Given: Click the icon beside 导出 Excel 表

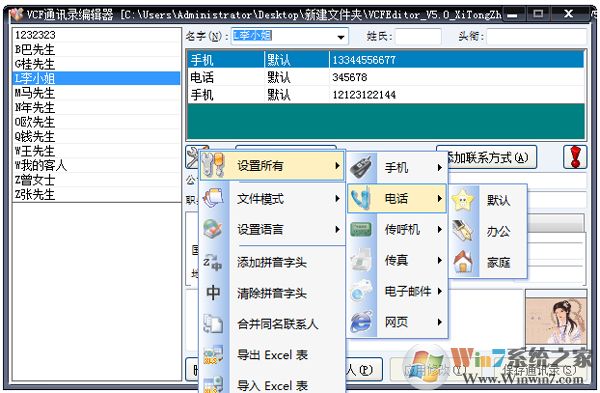Looking at the screenshot, I should 213,355.
